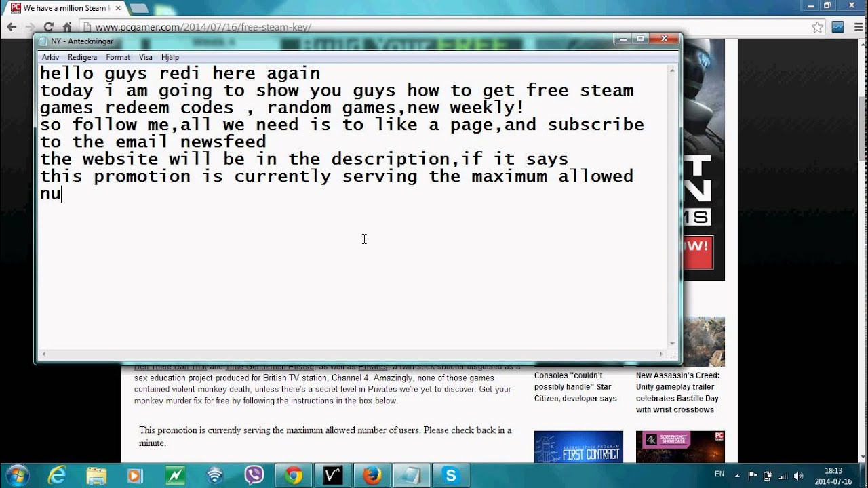Click thumbnail above Assassin's Creed headline

(704, 342)
